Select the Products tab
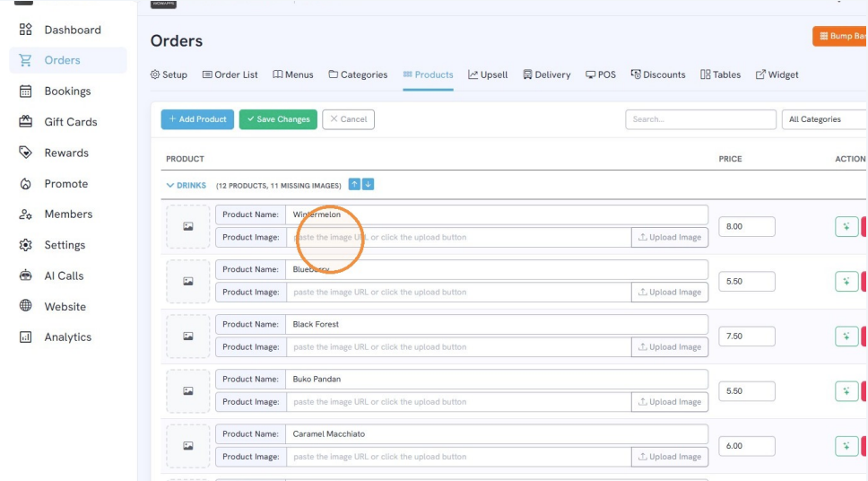The image size is (868, 481). (428, 74)
